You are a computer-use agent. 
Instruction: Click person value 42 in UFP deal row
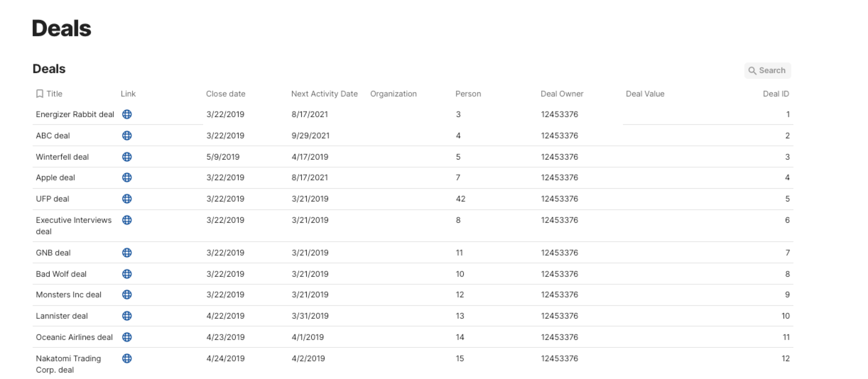(x=461, y=199)
